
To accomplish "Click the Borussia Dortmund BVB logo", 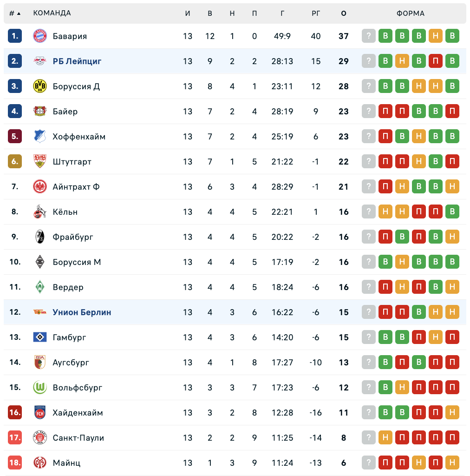I will click(40, 86).
